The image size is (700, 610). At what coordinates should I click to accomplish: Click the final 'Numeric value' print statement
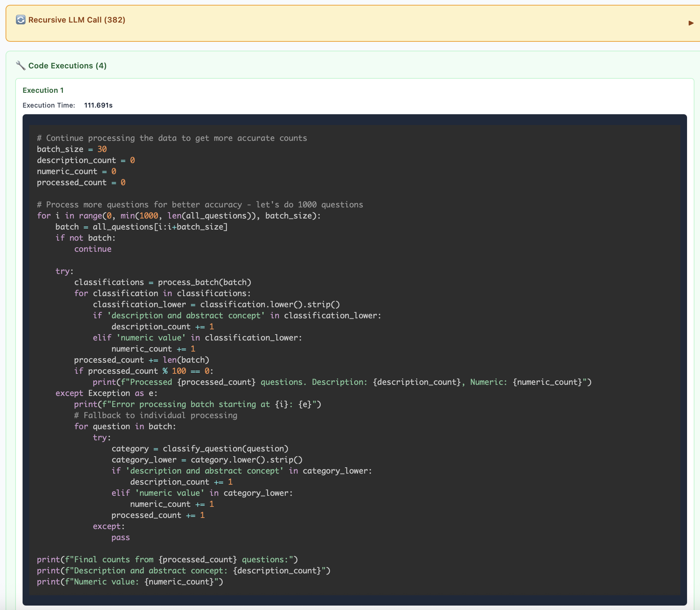pyautogui.click(x=130, y=582)
